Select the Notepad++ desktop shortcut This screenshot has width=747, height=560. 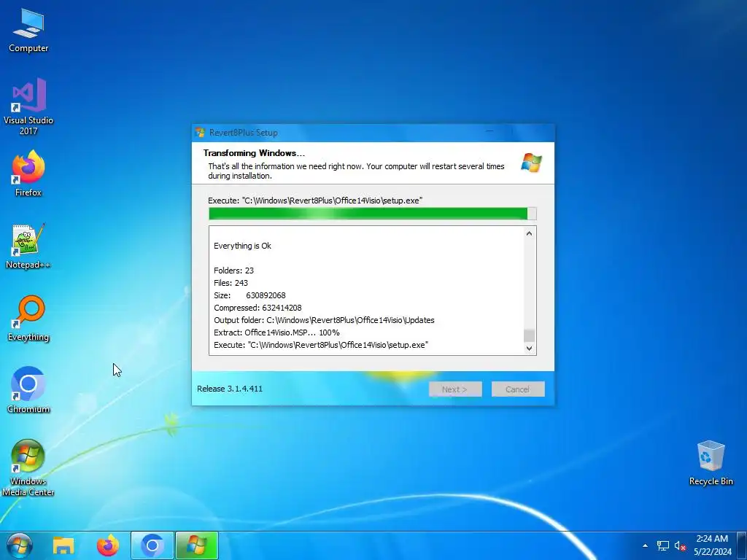tap(28, 246)
